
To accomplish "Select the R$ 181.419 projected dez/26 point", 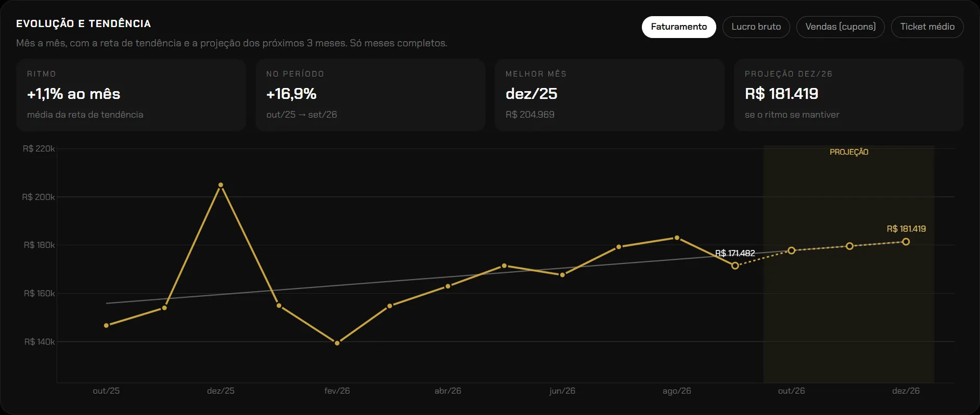I will coord(906,242).
